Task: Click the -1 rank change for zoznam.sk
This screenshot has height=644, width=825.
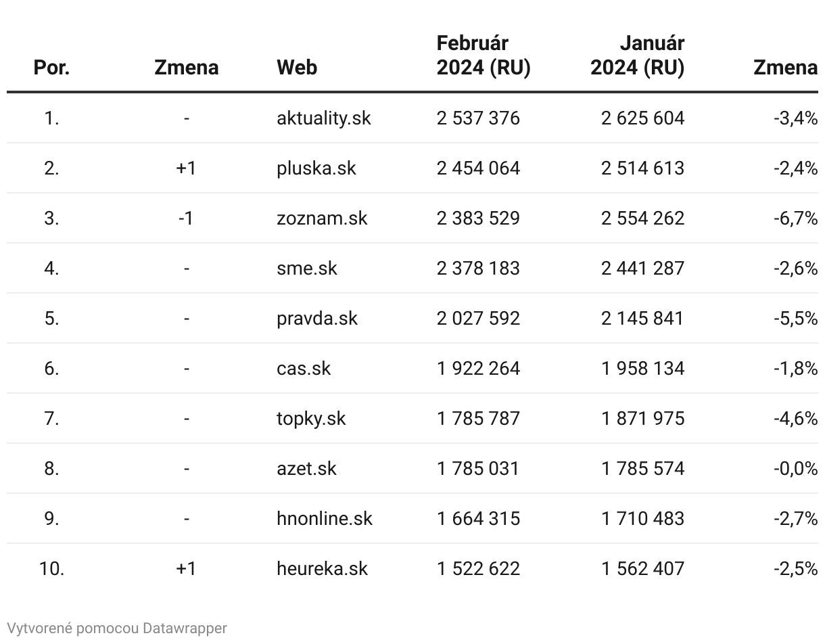Action: click(186, 218)
